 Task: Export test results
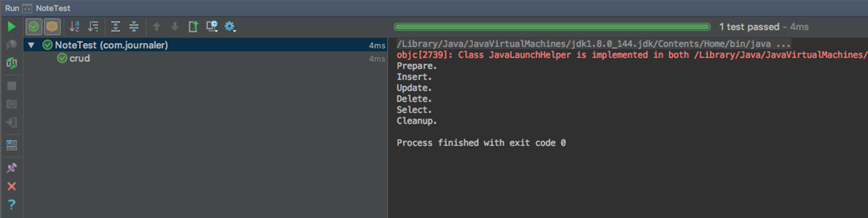click(x=193, y=26)
